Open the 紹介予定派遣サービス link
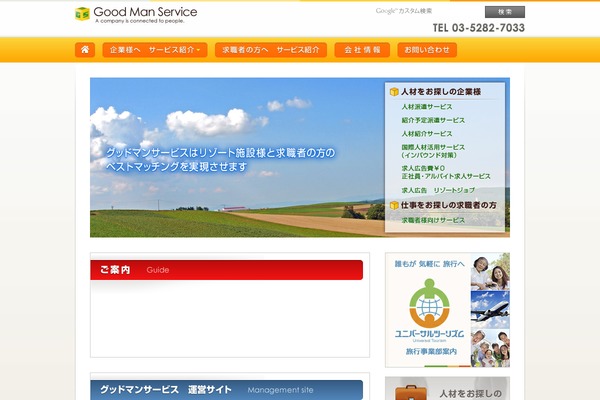600x400 pixels. (433, 120)
